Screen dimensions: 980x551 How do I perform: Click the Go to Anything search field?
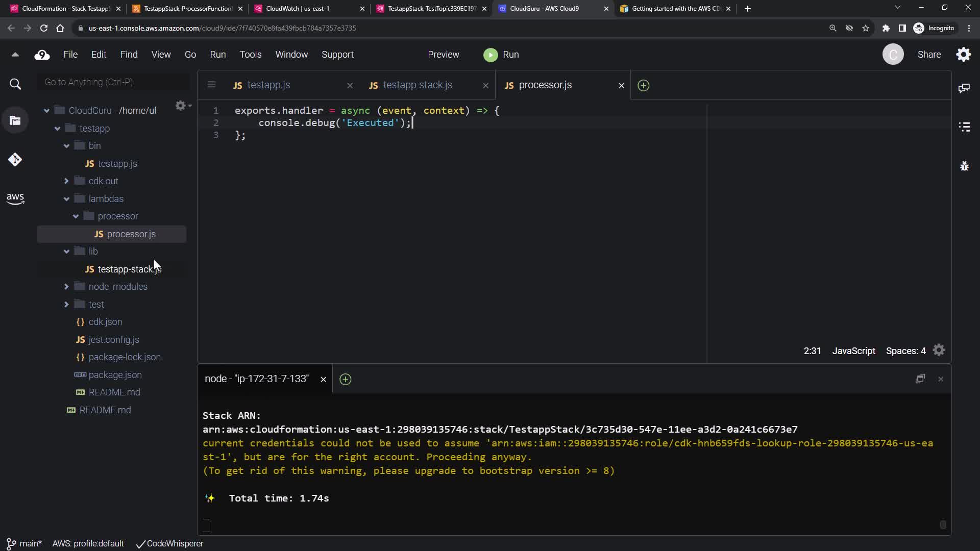113,82
